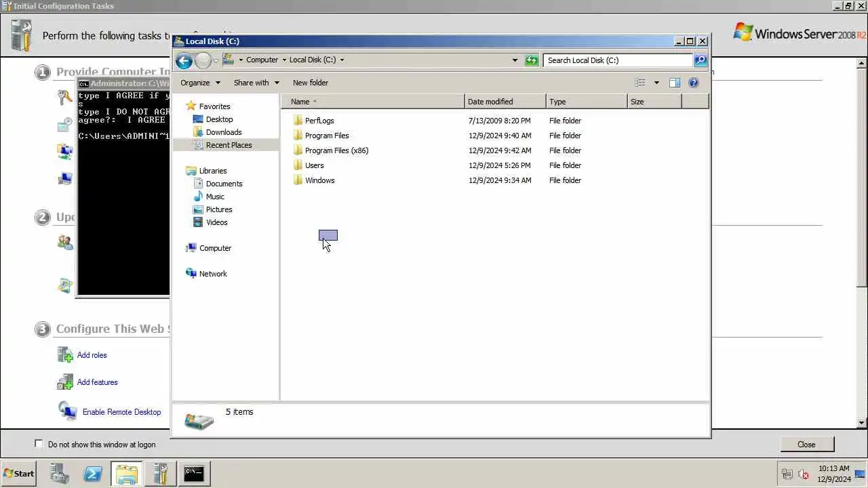
Task: Click Windows Explorer taskbar button
Action: pos(127,474)
